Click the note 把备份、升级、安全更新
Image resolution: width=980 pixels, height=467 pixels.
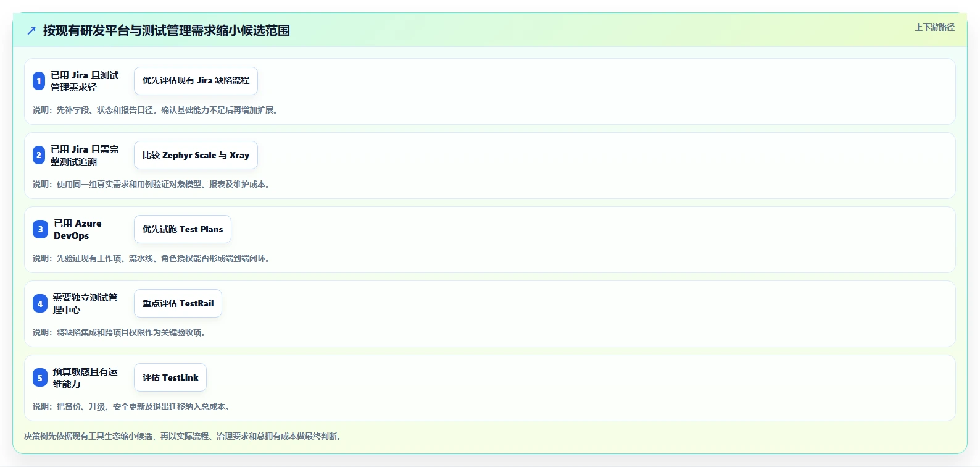coord(132,406)
